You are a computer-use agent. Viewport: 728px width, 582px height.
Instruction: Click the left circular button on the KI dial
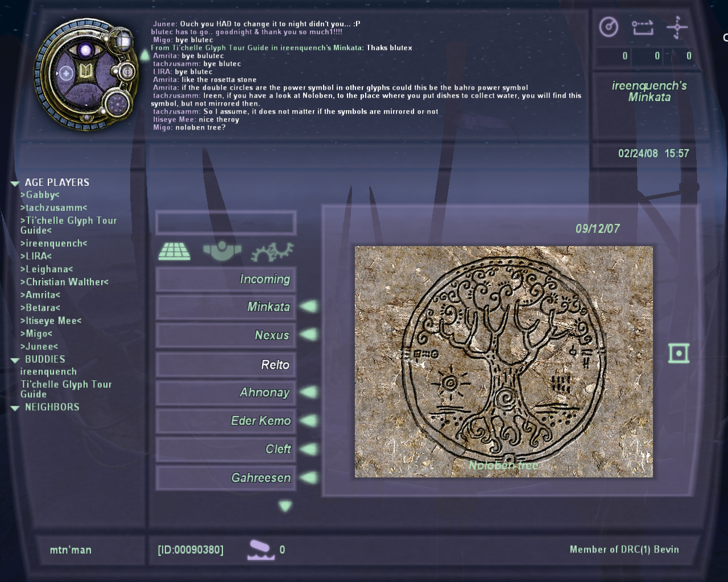point(65,73)
